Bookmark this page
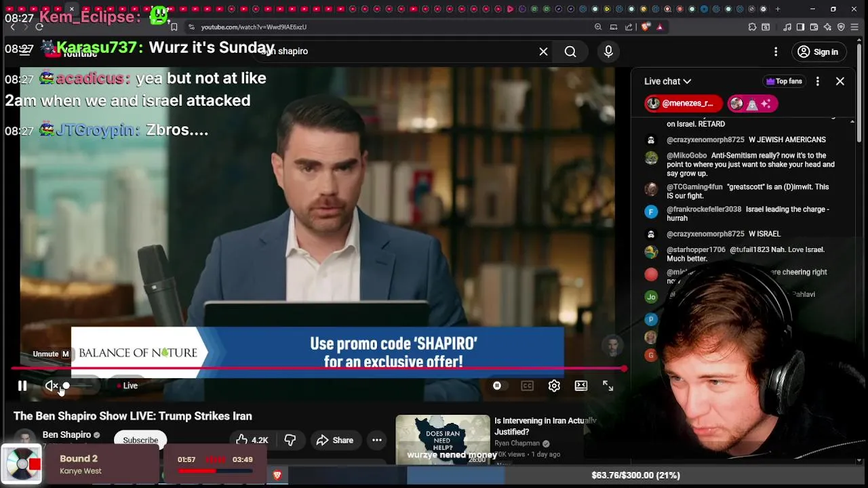 [x=174, y=27]
